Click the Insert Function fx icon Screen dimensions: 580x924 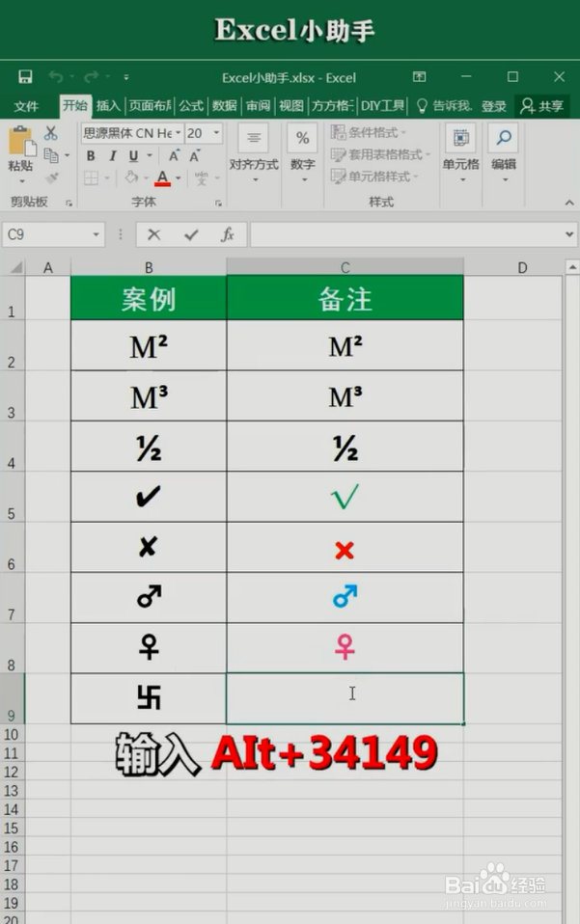228,234
